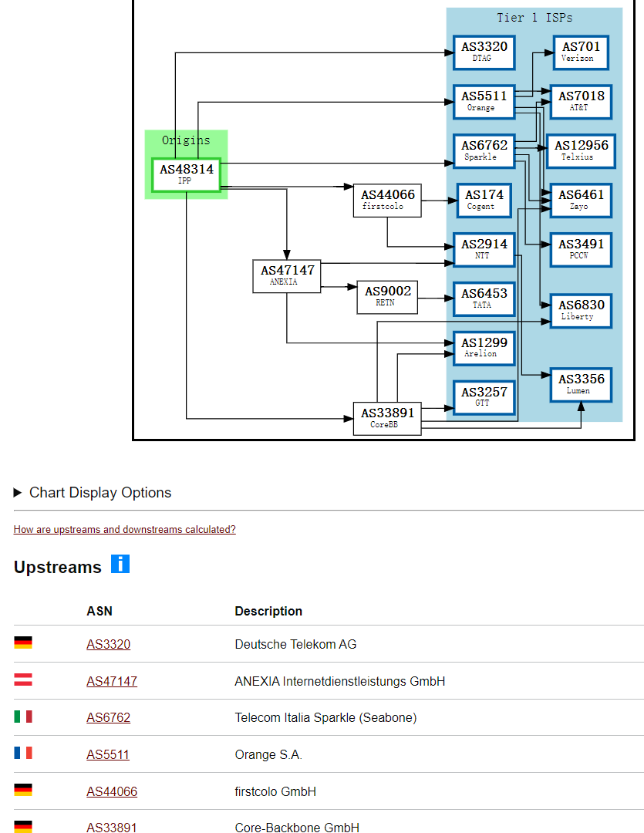Click the 'ASN' column header
Image resolution: width=644 pixels, height=833 pixels.
pyautogui.click(x=99, y=611)
